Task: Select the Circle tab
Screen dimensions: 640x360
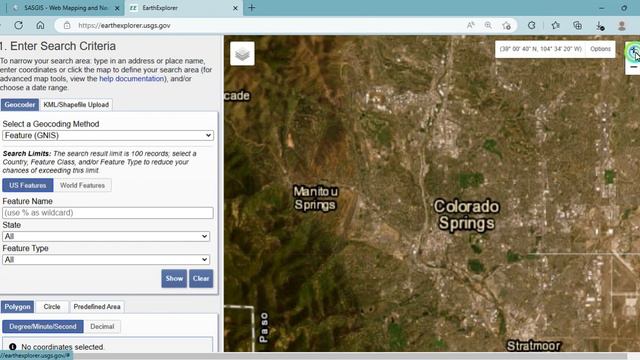Action: pos(52,307)
